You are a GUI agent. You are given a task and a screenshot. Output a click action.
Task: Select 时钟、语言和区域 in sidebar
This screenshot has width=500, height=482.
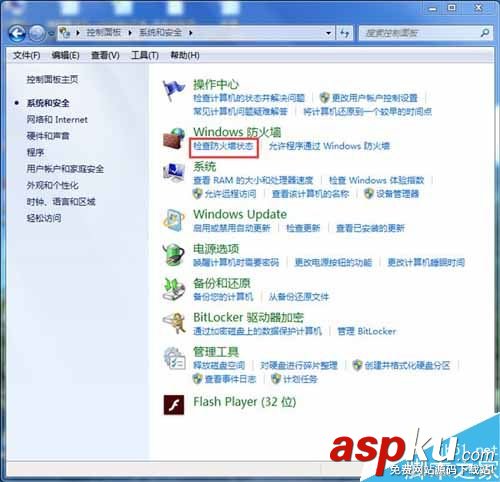[x=61, y=202]
